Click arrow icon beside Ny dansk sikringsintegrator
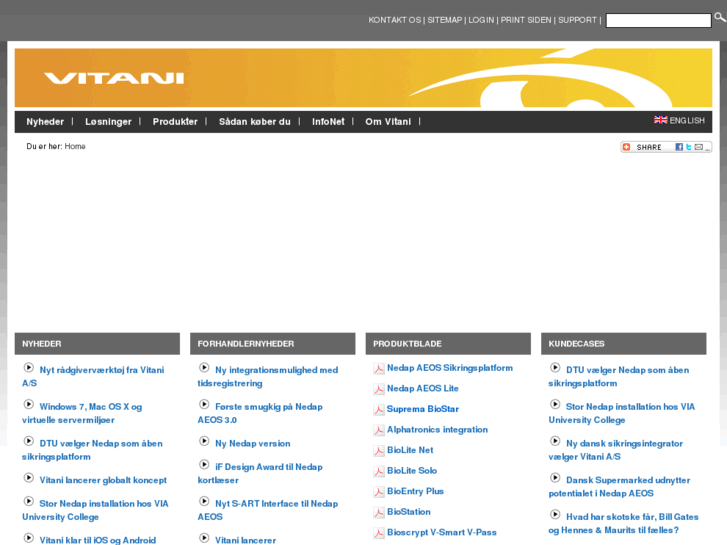The width and height of the screenshot is (727, 545). click(555, 441)
